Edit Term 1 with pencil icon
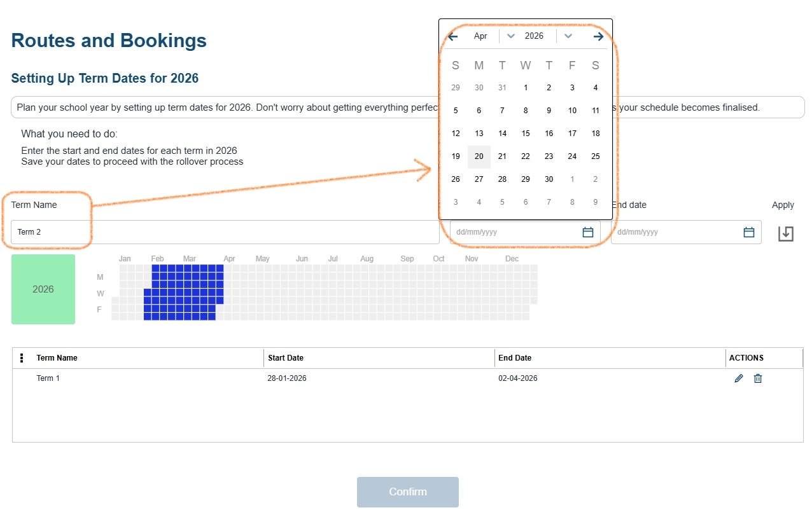The height and width of the screenshot is (510, 812). point(738,378)
